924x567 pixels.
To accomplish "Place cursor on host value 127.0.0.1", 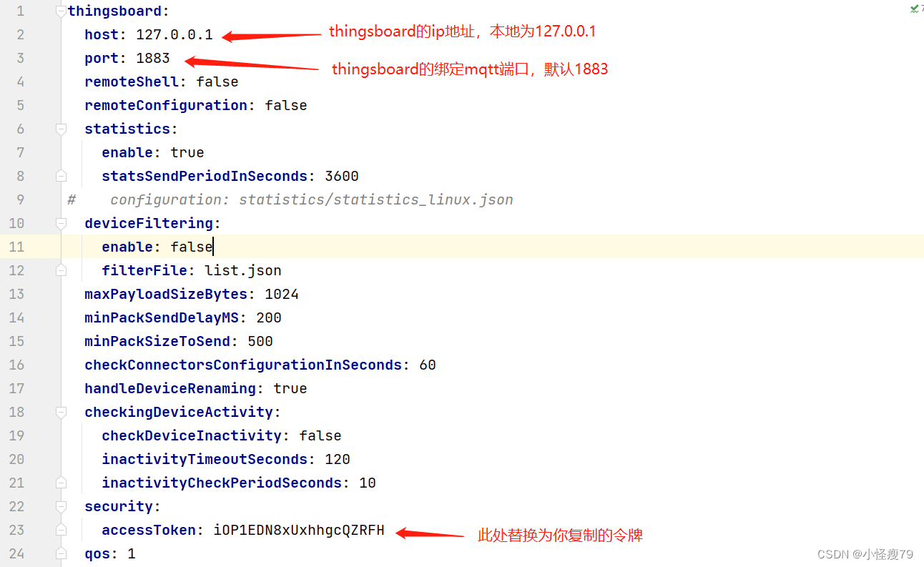I will coord(175,35).
